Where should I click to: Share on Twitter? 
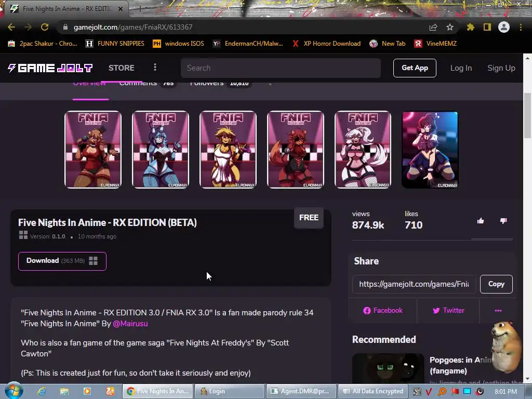click(x=448, y=311)
